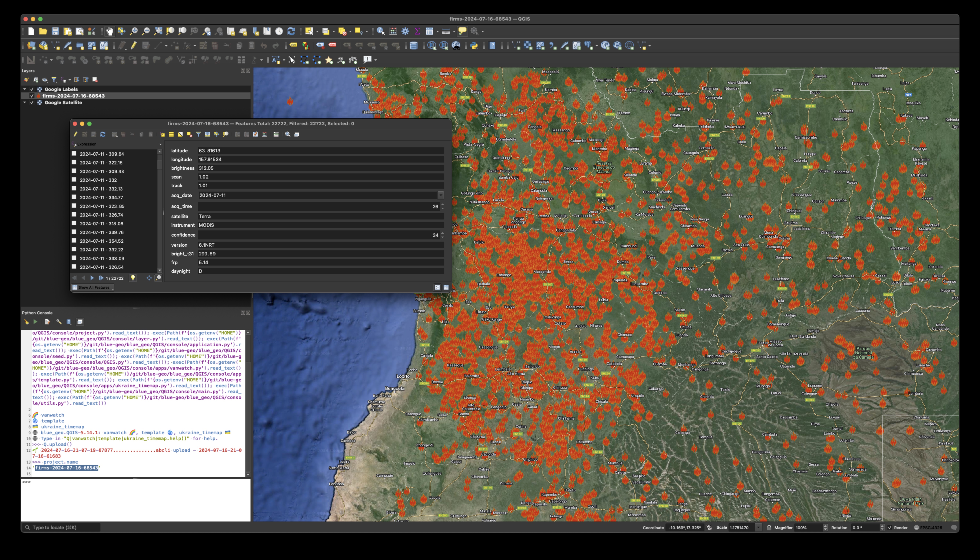Open the Data Source Manager icon
The height and width of the screenshot is (560, 980).
32,46
